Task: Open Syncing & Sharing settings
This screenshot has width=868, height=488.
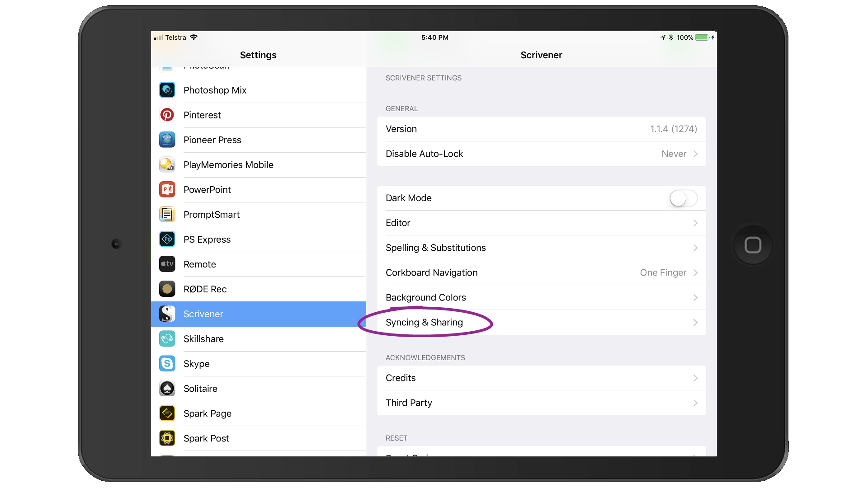Action: coord(542,322)
